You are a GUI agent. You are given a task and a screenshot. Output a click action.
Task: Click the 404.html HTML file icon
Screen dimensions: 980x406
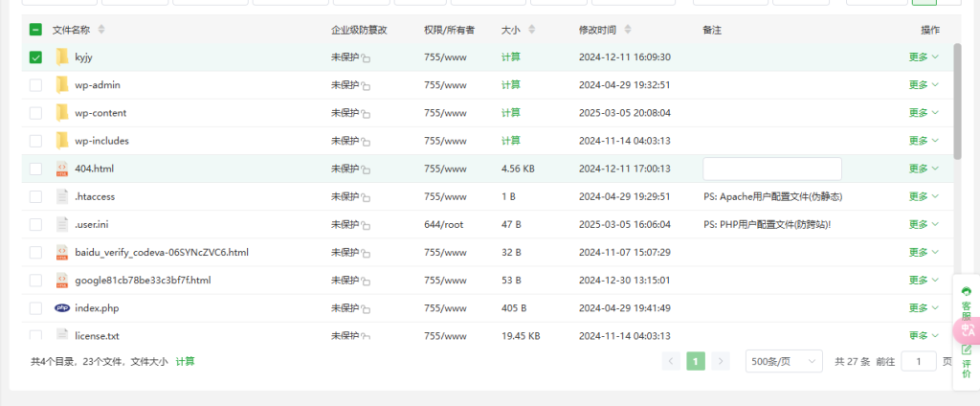click(x=62, y=169)
